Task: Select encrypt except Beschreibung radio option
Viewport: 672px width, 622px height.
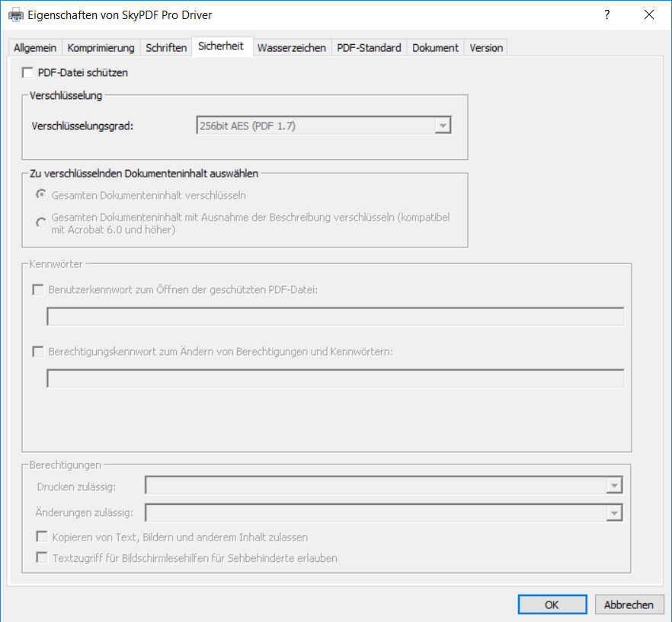Action: click(x=41, y=222)
